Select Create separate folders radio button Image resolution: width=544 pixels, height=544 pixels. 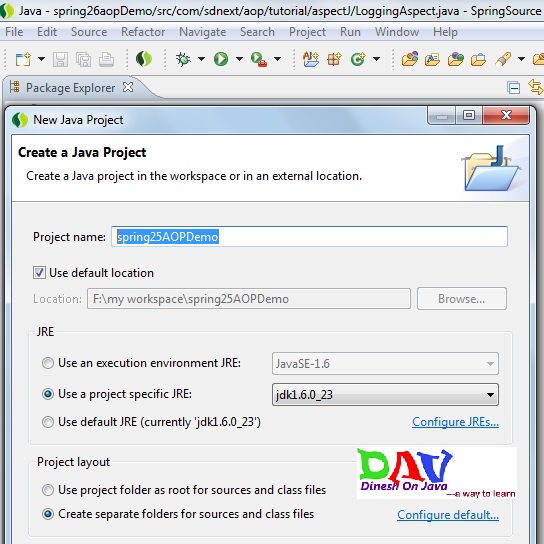[x=48, y=514]
